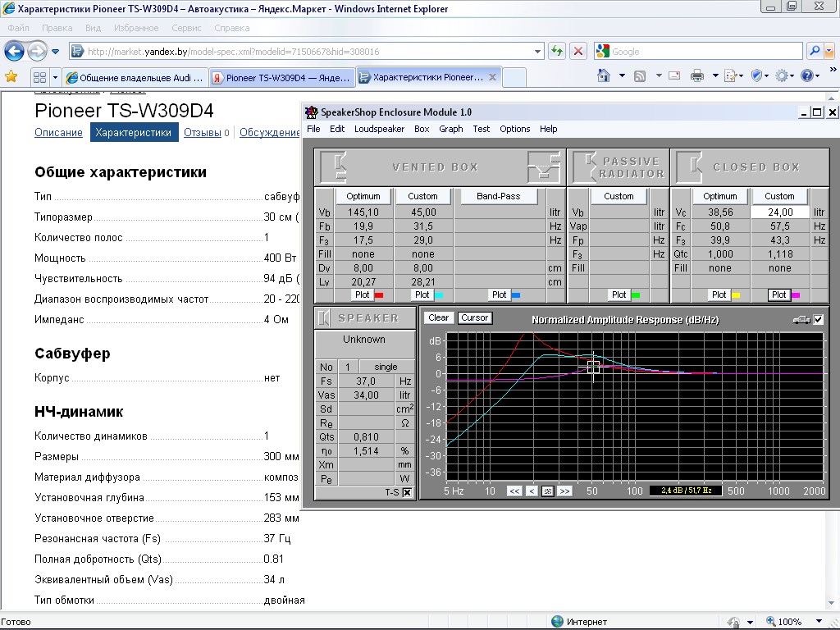
Task: Click the double right cursor arrow button
Action: [x=564, y=491]
